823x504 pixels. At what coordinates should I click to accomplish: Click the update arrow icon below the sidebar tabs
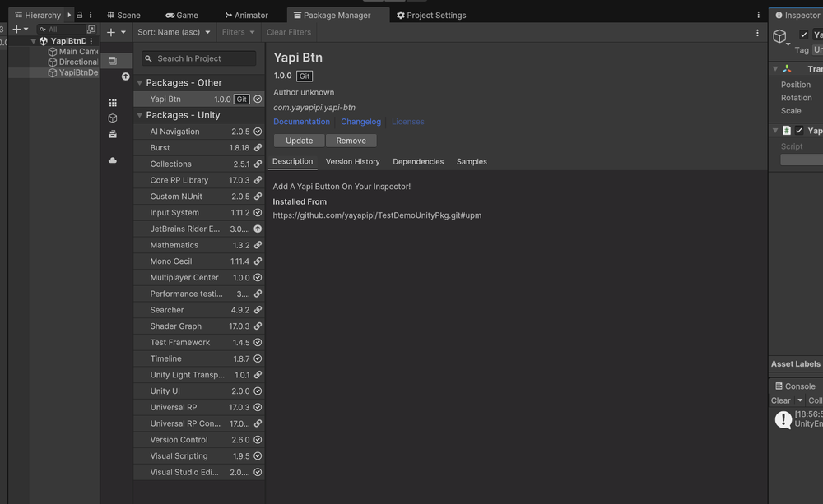click(125, 76)
